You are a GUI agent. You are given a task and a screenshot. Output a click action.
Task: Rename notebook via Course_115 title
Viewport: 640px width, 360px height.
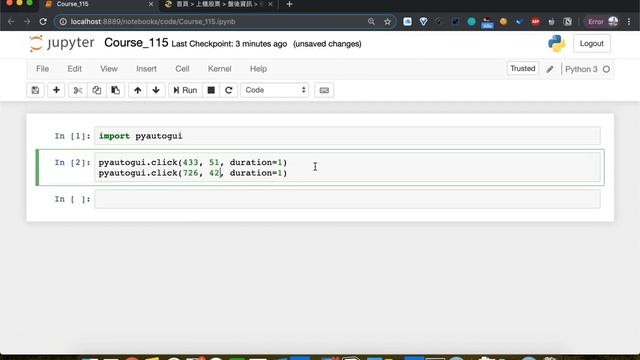pos(136,43)
